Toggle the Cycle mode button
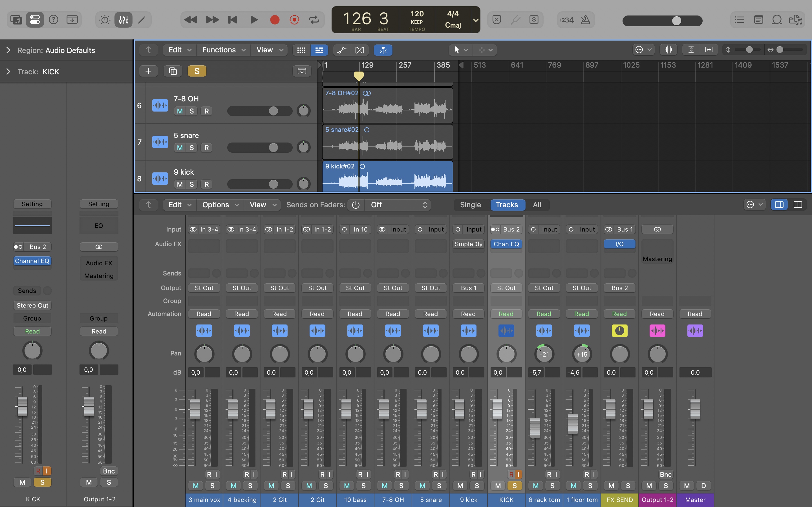 (314, 20)
